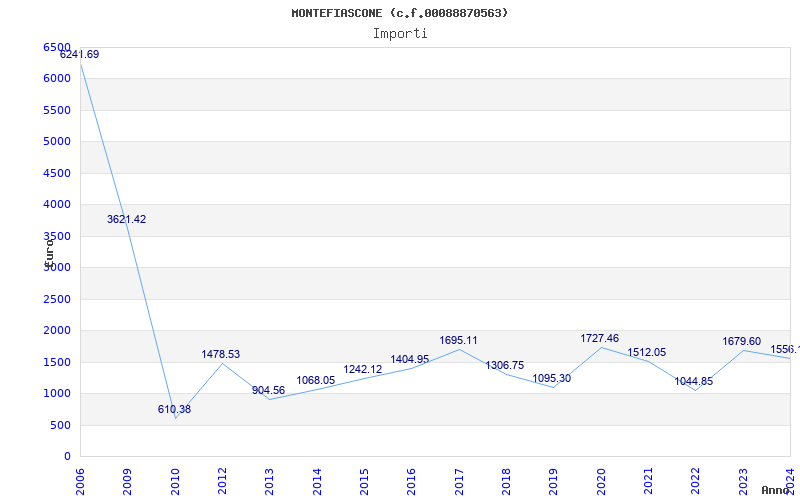Click the 1679.60 data value
The width and height of the screenshot is (800, 500).
(741, 341)
